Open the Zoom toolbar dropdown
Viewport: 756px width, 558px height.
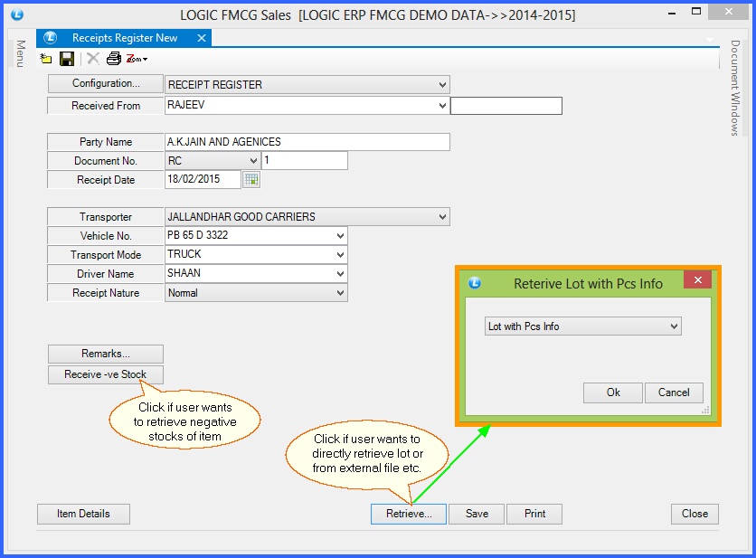tap(137, 59)
